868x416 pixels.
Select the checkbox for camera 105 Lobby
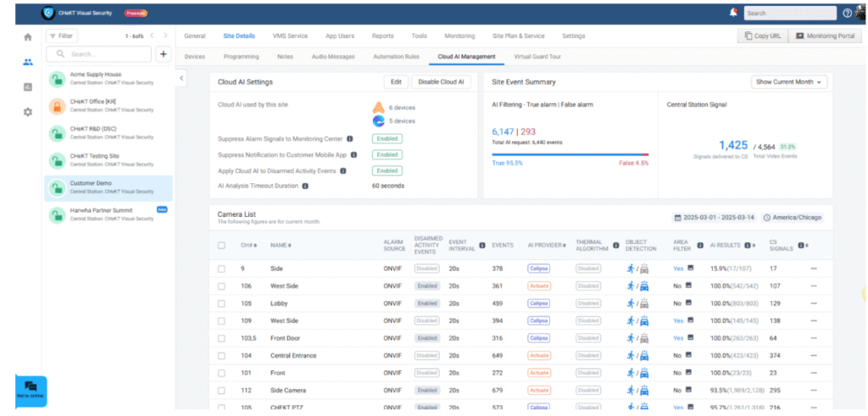[x=221, y=303]
